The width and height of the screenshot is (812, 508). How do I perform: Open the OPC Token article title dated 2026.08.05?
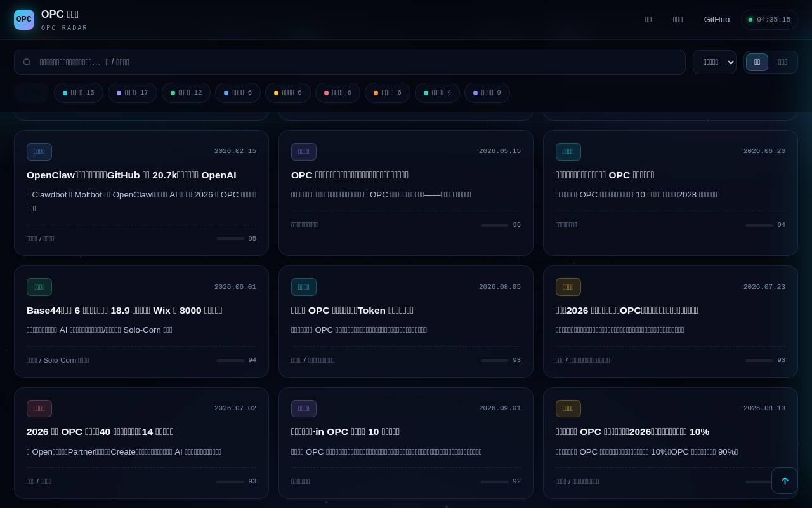click(352, 311)
